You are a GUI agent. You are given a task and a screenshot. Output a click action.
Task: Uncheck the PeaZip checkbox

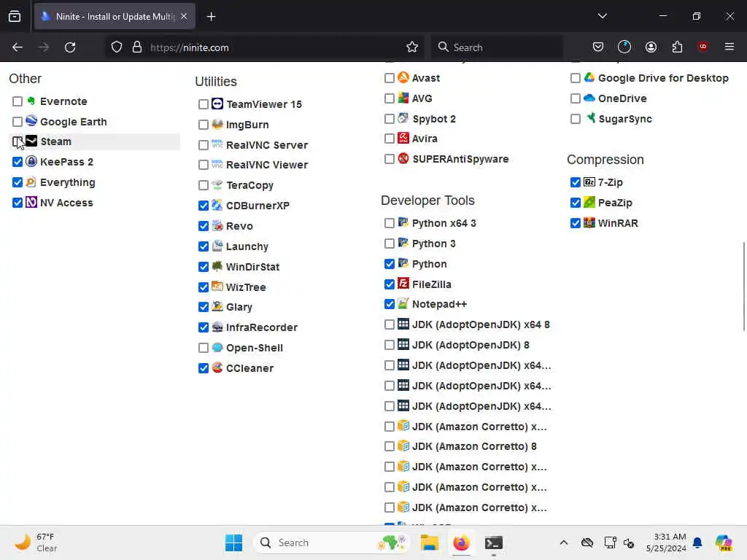(576, 203)
